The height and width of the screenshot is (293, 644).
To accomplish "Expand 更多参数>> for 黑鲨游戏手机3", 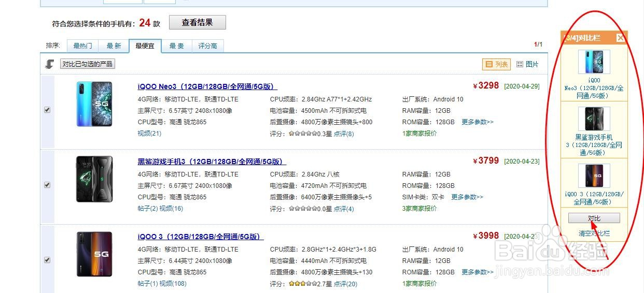I will pyautogui.click(x=467, y=197).
